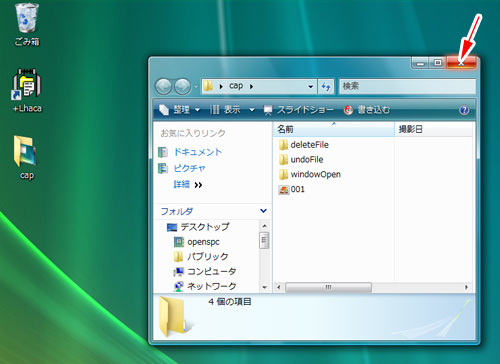Select the +Lhaca desktop shortcut
The height and width of the screenshot is (364, 500).
(27, 90)
